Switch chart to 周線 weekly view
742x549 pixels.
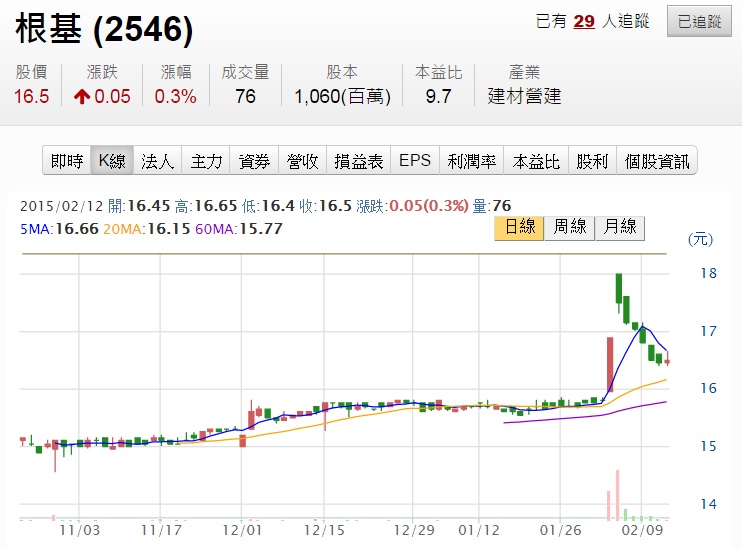[x=569, y=228]
